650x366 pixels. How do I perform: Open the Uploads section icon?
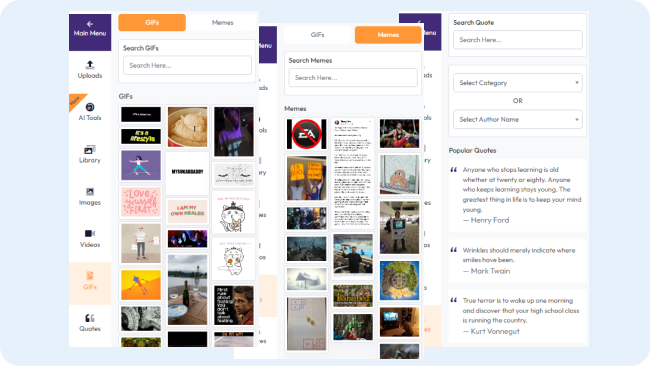(90, 64)
